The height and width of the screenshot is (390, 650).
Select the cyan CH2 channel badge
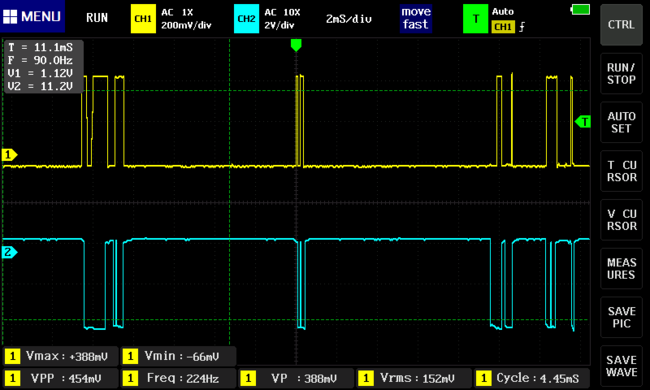[x=246, y=19]
